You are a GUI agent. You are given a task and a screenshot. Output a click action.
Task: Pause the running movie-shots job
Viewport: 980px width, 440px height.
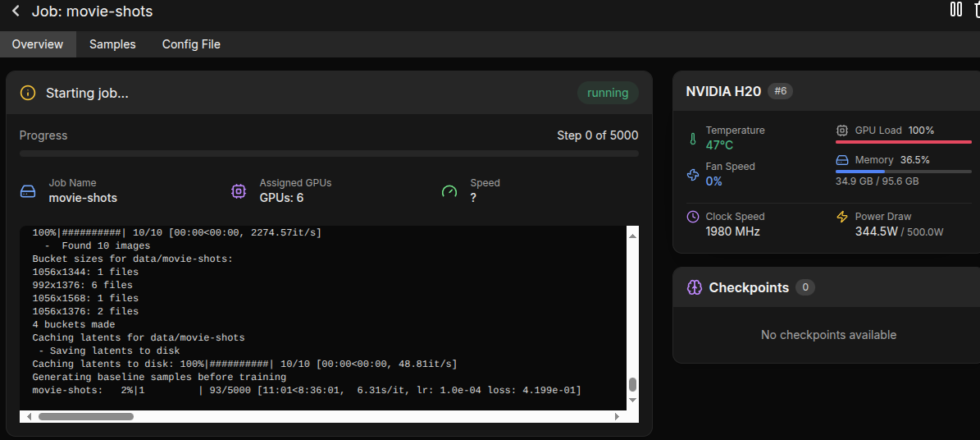955,10
